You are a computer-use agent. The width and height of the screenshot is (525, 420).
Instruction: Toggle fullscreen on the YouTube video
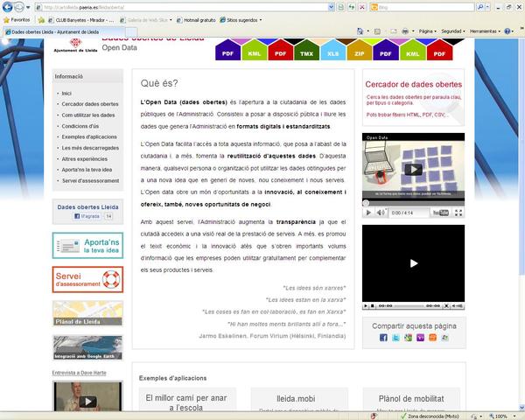[458, 212]
